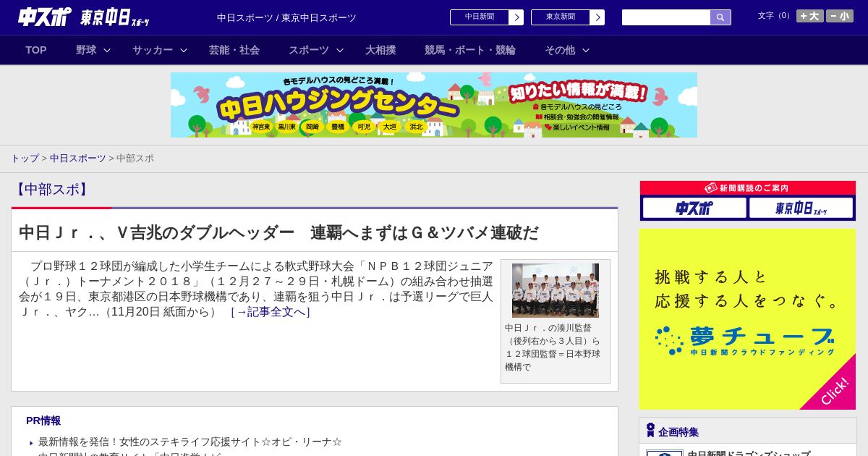Click arrow next to 東京新聞 button

point(597,17)
